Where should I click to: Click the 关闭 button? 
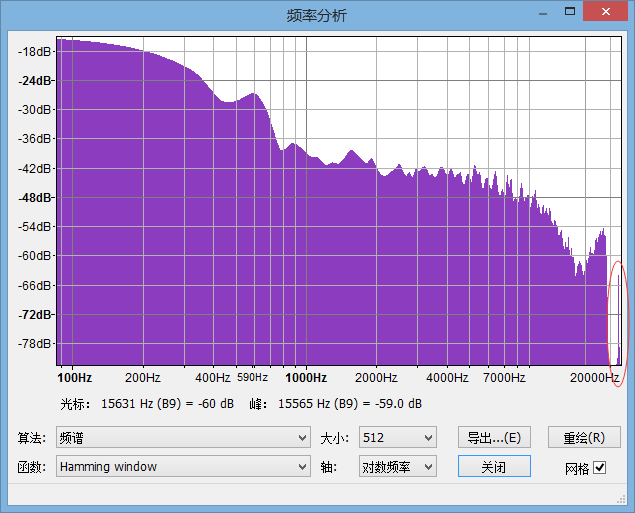click(494, 466)
